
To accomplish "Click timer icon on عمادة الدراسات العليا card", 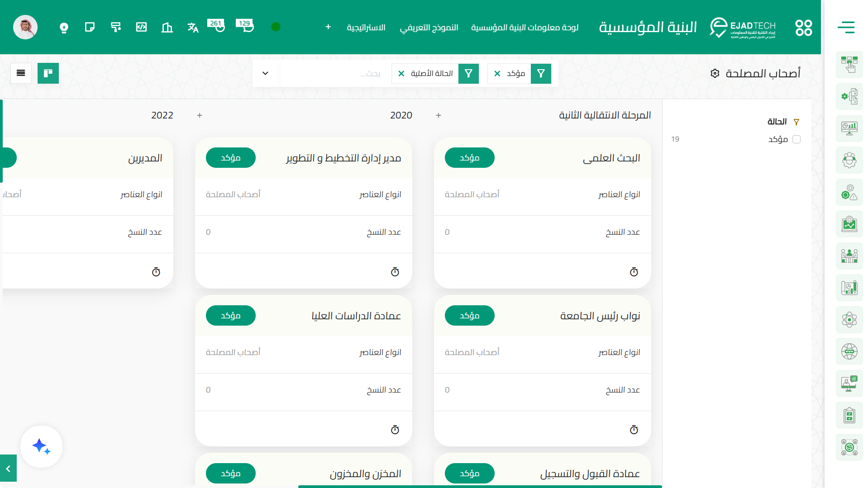I will (395, 430).
